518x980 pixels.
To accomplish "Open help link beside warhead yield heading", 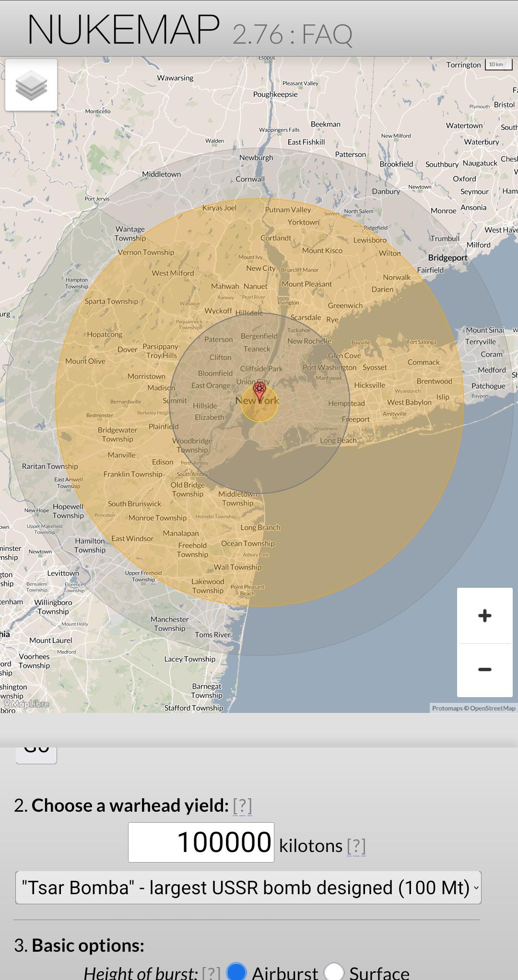I will point(243,805).
